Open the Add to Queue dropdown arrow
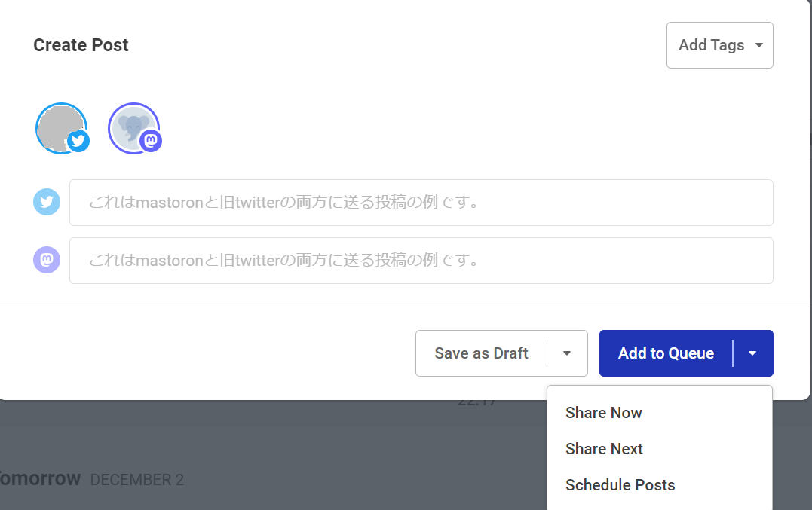 [752, 353]
